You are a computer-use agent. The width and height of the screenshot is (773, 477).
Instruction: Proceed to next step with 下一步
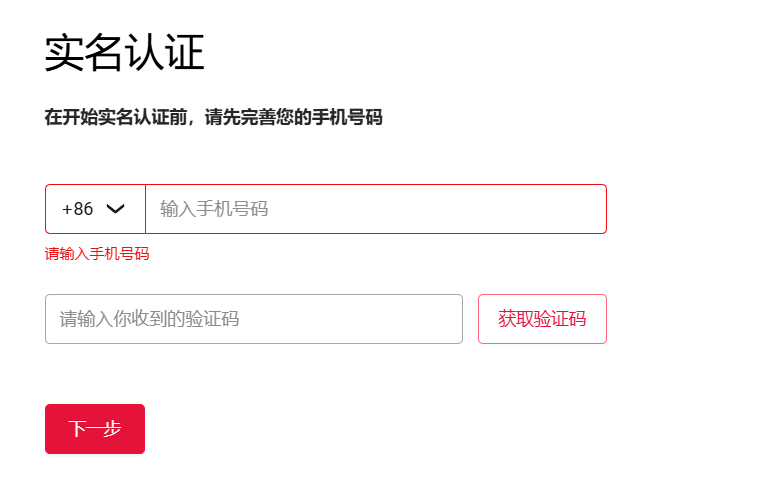point(95,429)
